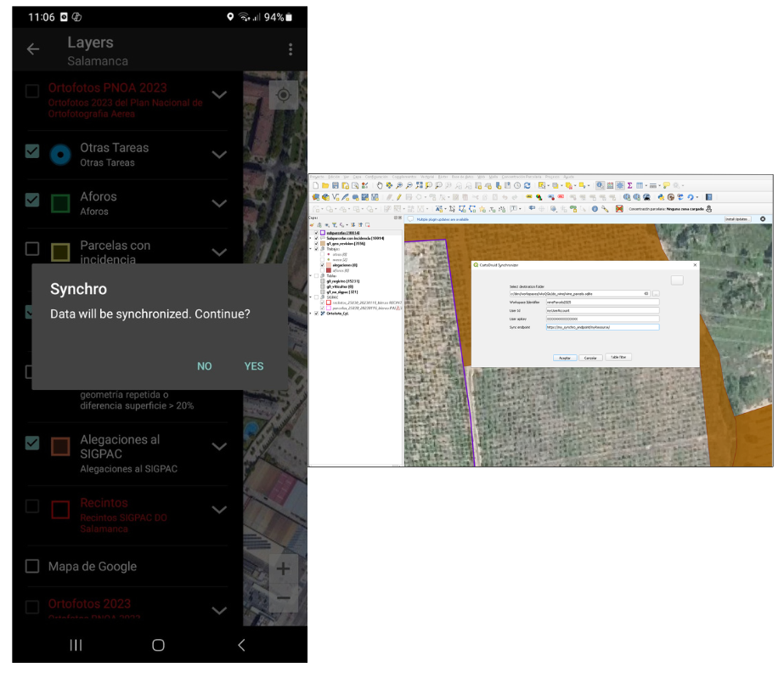Tap NO in the Synchro dialog
Viewport: 784px width, 673px height.
click(205, 366)
